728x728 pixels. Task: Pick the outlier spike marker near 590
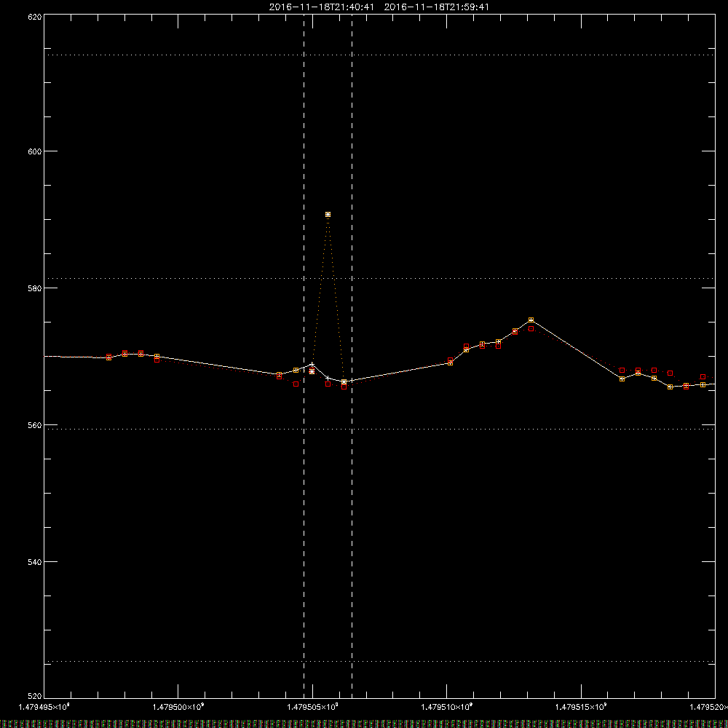pos(328,215)
